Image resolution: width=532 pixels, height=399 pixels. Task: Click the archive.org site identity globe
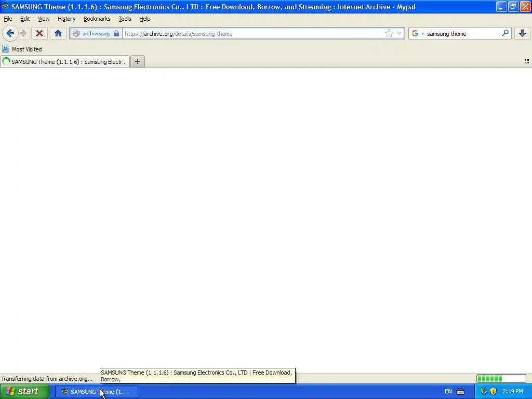76,34
